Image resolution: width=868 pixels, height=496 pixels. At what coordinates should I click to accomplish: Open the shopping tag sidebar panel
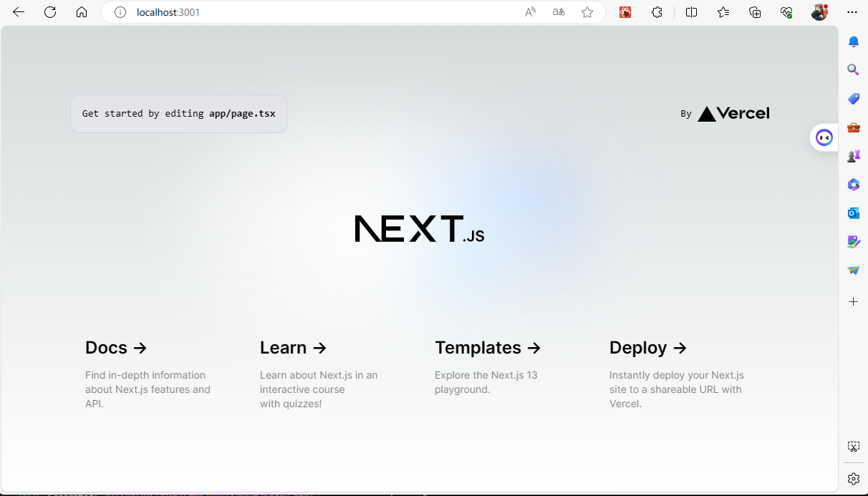853,99
